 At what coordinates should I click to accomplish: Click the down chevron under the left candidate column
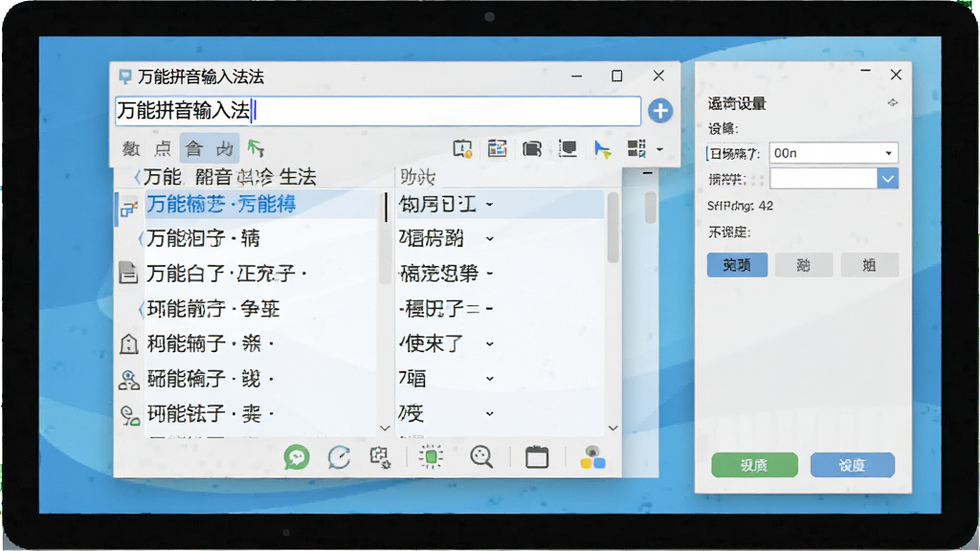[385, 428]
